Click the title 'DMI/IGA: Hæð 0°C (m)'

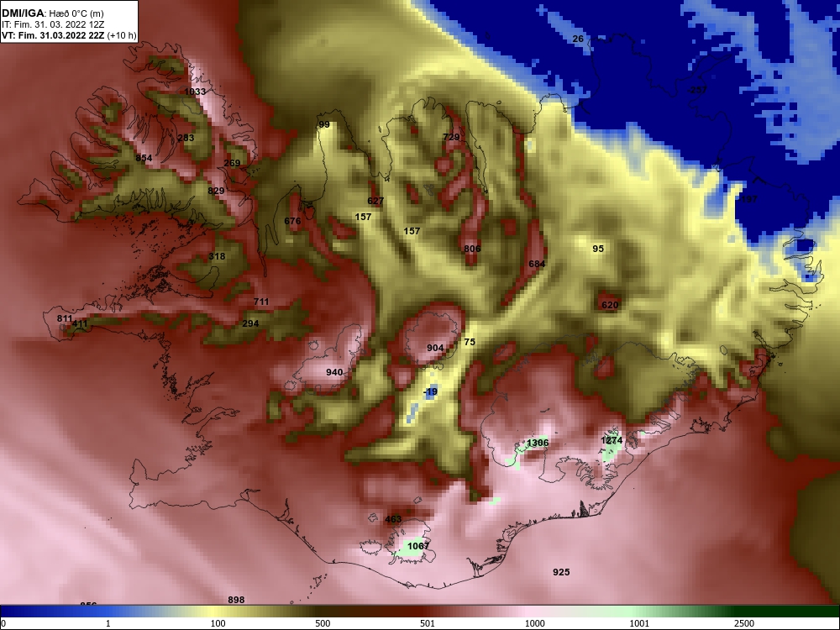[52, 13]
